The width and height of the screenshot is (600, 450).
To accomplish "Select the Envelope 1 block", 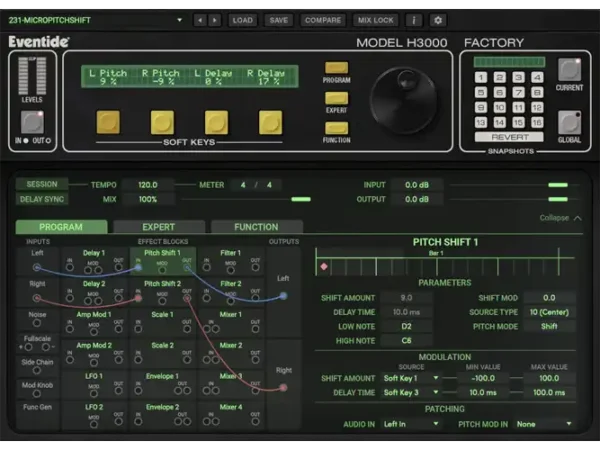I will (163, 384).
